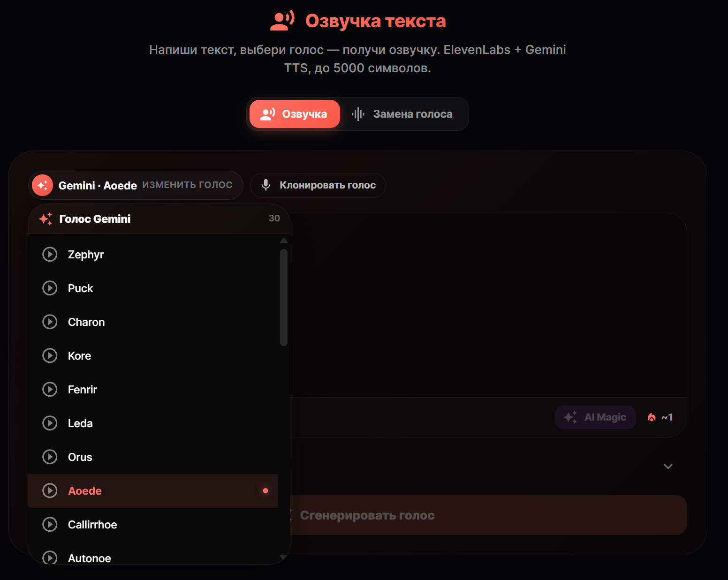
Task: Play preview of Orus voice
Action: [50, 457]
